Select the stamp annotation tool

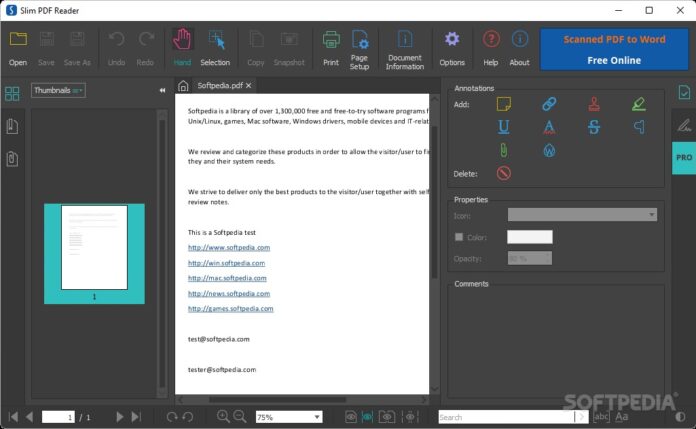tap(594, 104)
